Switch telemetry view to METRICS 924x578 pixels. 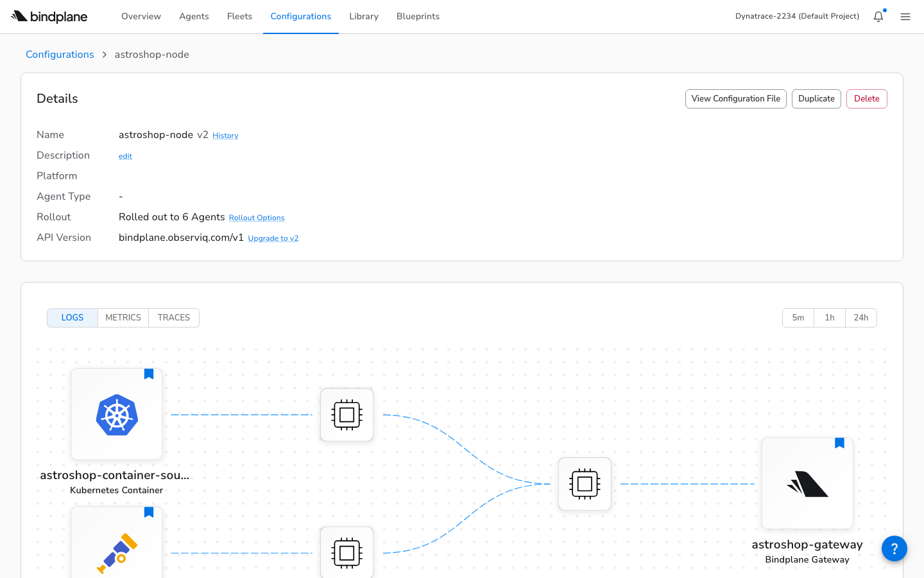coord(123,318)
